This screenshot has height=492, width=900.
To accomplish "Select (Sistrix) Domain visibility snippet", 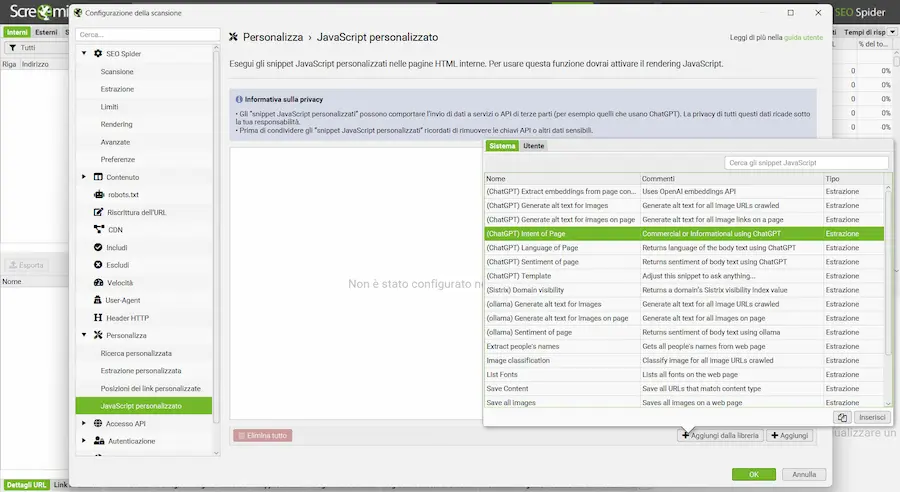I will [x=684, y=290].
